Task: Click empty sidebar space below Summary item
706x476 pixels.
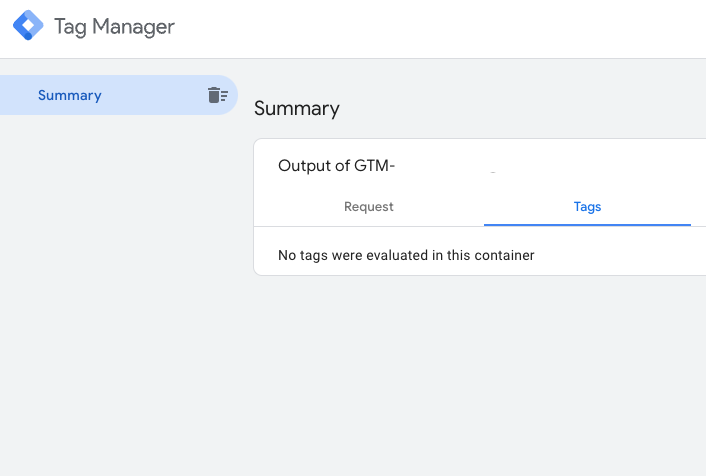Action: [117, 293]
